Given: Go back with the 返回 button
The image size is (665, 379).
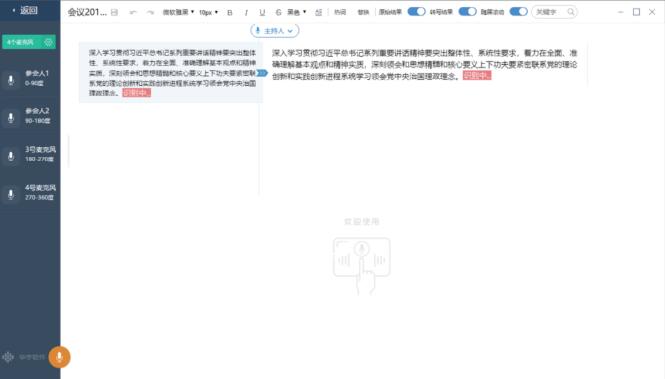Looking at the screenshot, I should click(25, 10).
